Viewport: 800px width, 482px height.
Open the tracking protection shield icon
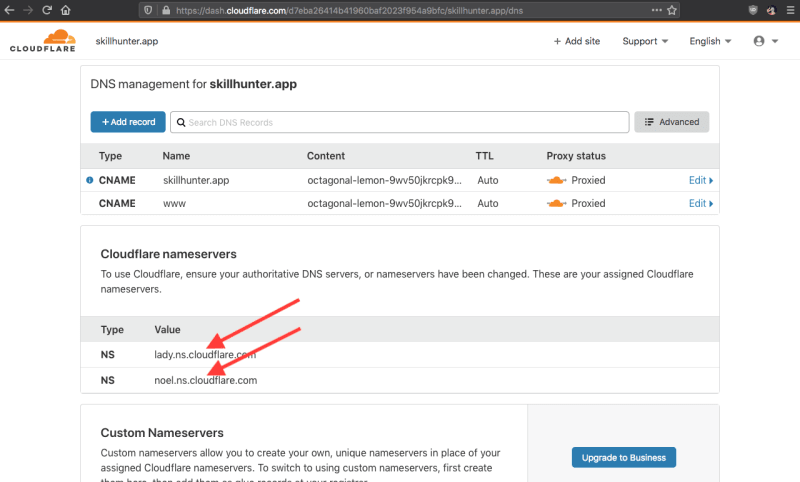click(x=148, y=10)
